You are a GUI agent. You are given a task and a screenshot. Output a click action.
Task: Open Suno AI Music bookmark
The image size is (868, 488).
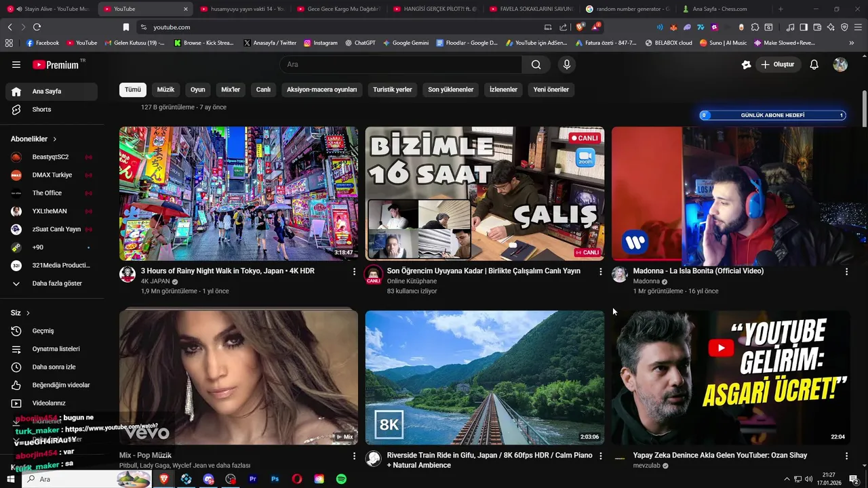[724, 43]
